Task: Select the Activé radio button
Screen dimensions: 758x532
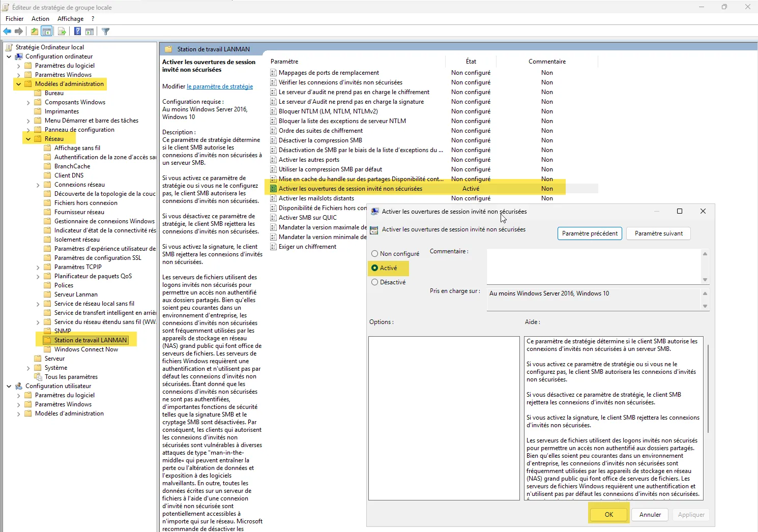Action: click(x=375, y=268)
